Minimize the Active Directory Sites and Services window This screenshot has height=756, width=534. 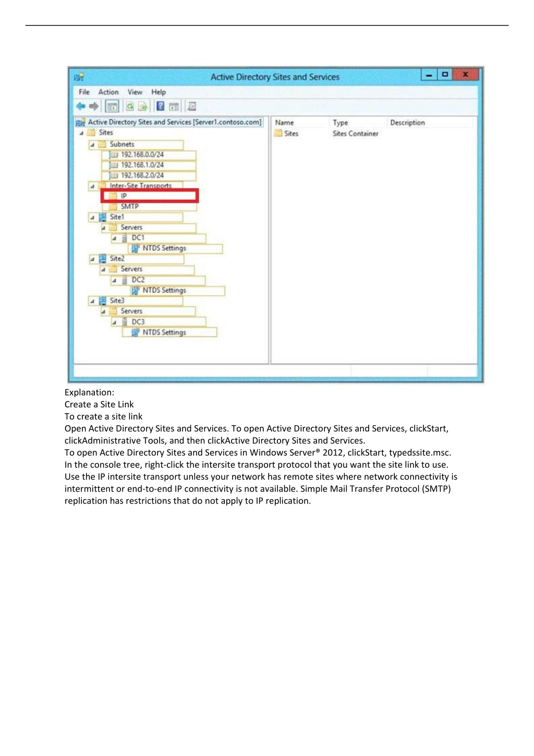click(429, 75)
